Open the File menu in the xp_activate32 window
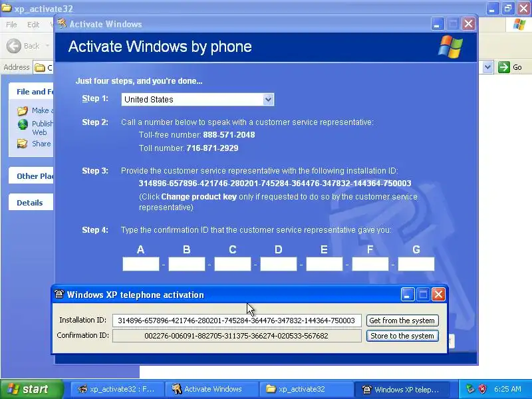Image resolution: width=532 pixels, height=399 pixels. point(11,25)
